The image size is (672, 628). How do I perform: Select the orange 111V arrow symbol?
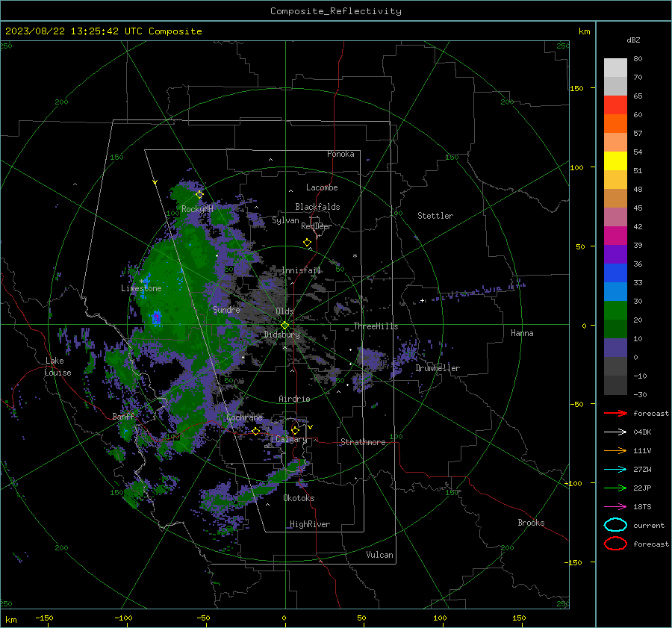(615, 450)
